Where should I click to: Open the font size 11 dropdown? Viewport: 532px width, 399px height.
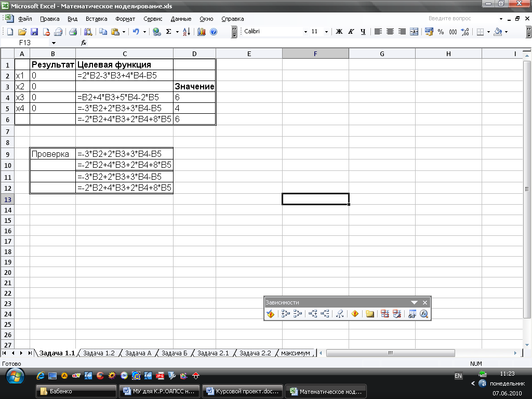[326, 32]
